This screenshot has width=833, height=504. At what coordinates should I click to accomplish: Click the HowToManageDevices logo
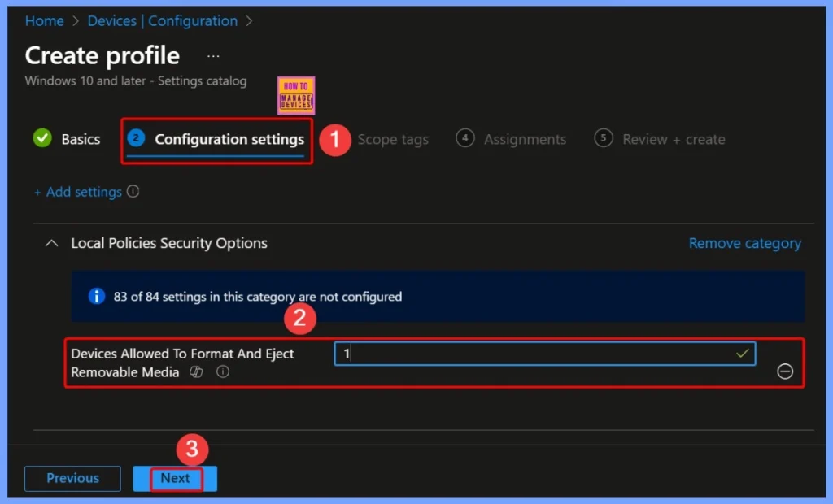295,95
